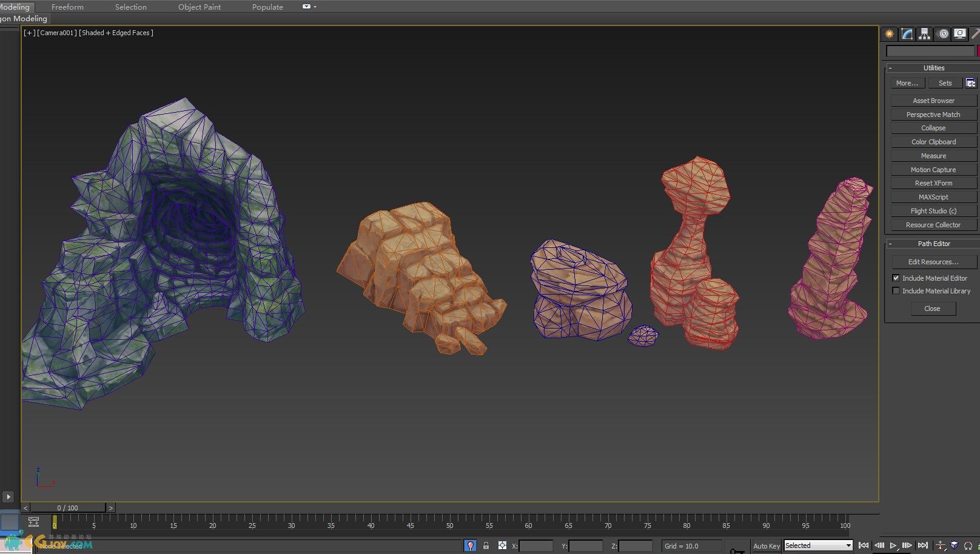Open Flight Studio (c) utility
The width and height of the screenshot is (980, 554).
click(x=933, y=211)
